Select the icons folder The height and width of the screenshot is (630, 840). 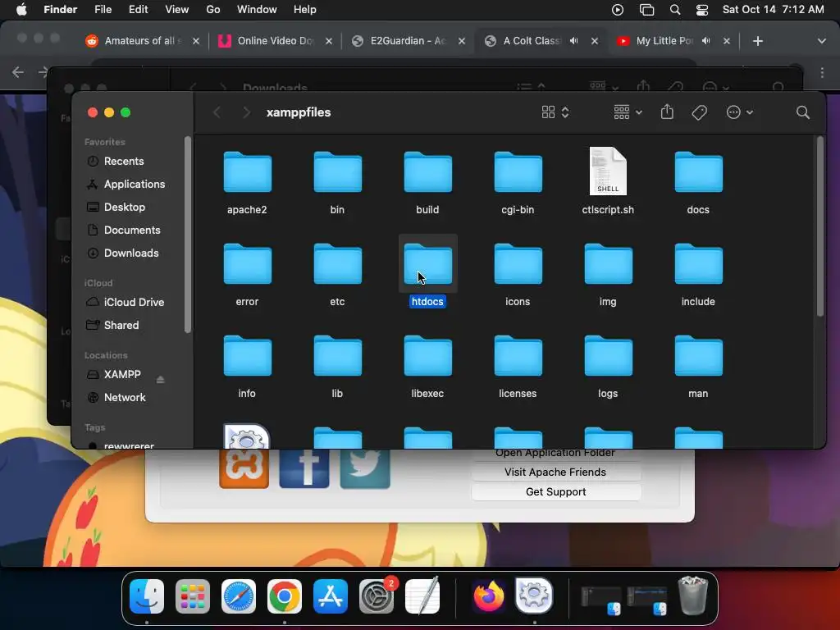pos(518,263)
